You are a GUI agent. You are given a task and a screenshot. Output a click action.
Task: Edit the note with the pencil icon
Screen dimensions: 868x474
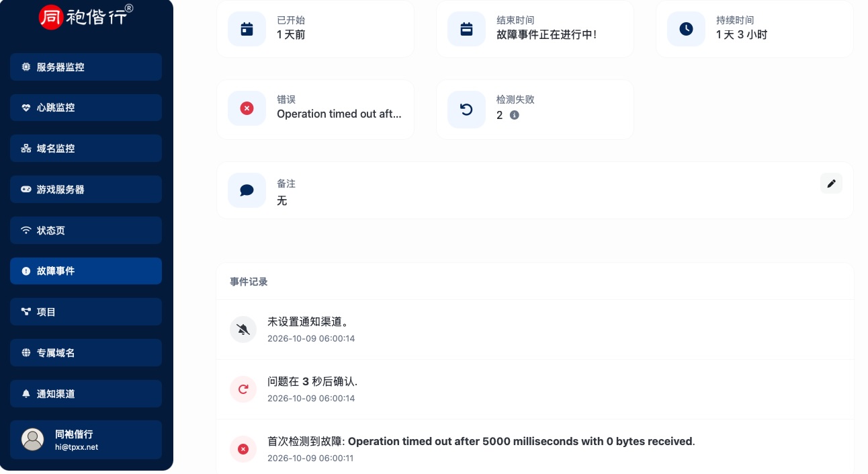pos(831,184)
